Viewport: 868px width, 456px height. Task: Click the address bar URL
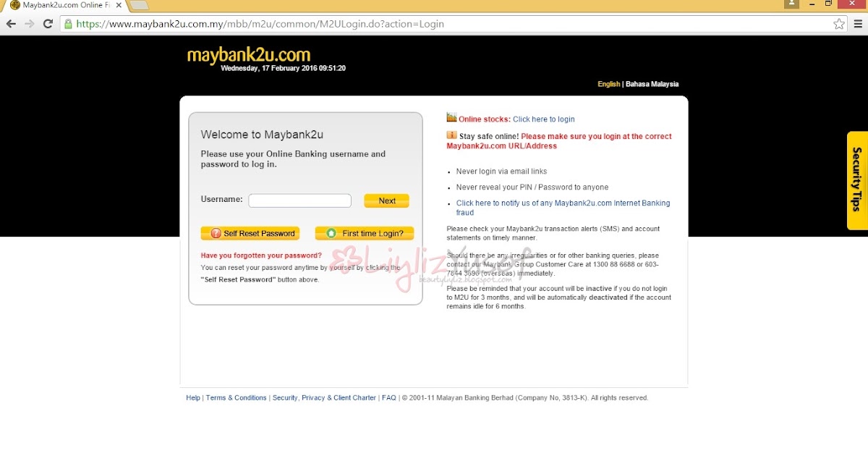click(x=260, y=24)
